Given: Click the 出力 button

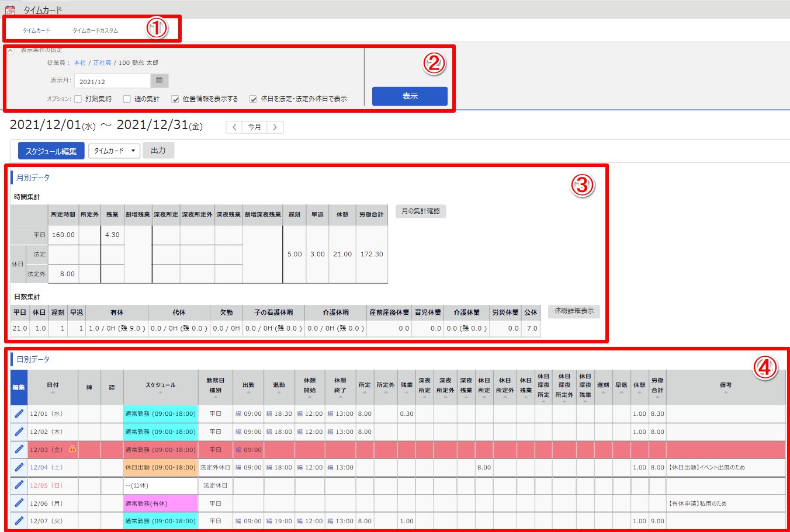Looking at the screenshot, I should 158,151.
